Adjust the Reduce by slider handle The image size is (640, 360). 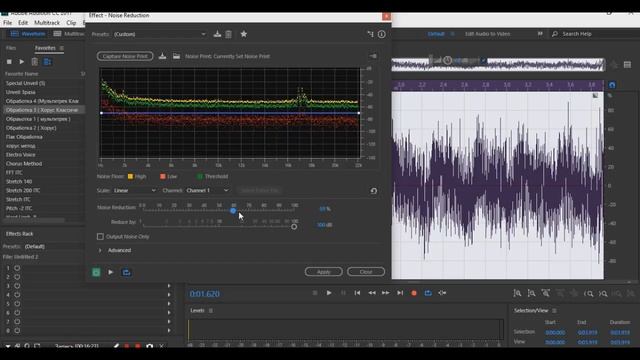click(294, 227)
